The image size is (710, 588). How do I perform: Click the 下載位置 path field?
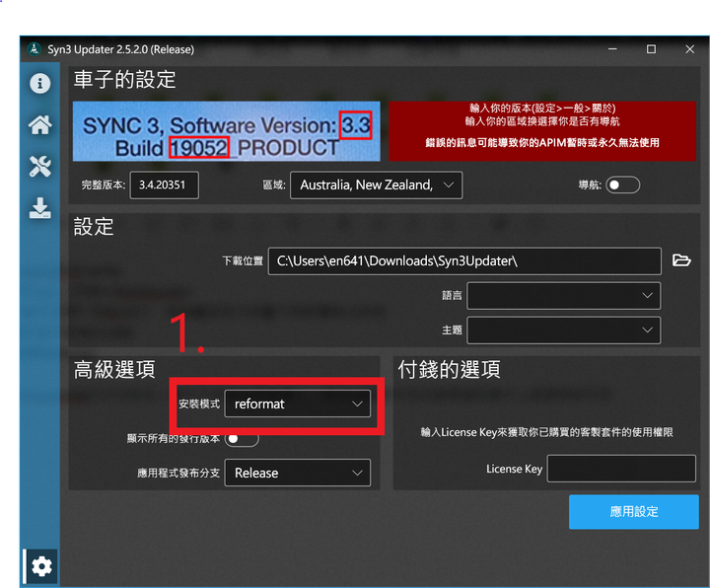click(x=464, y=260)
